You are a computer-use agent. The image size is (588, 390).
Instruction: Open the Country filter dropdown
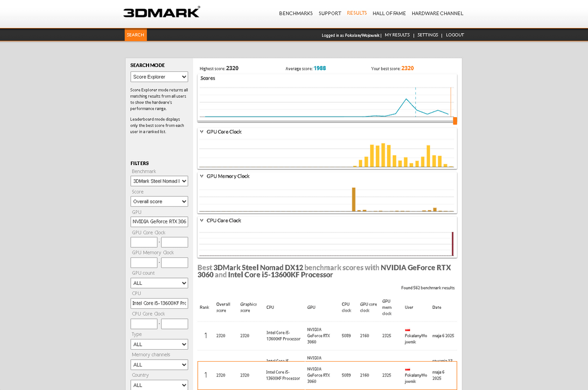pyautogui.click(x=160, y=385)
